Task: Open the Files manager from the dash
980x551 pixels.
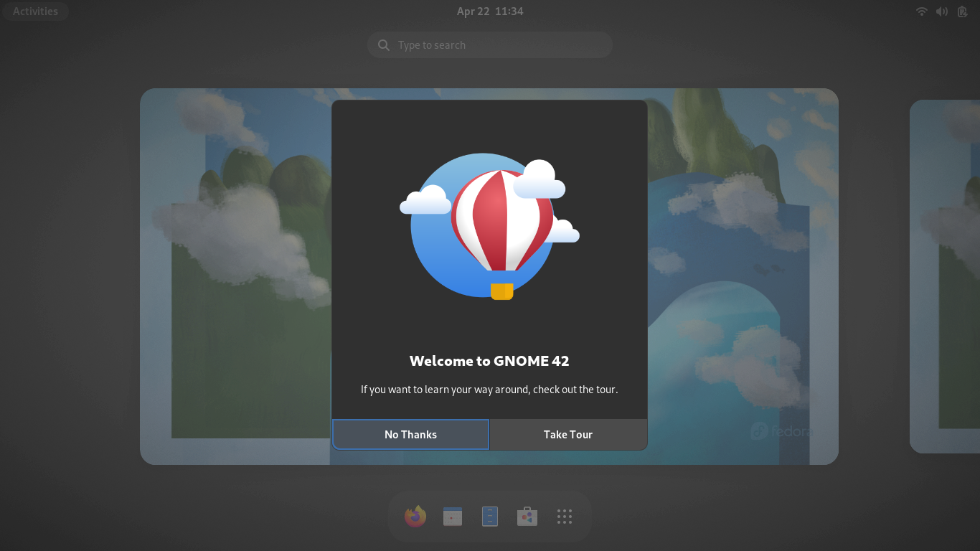Action: point(490,517)
